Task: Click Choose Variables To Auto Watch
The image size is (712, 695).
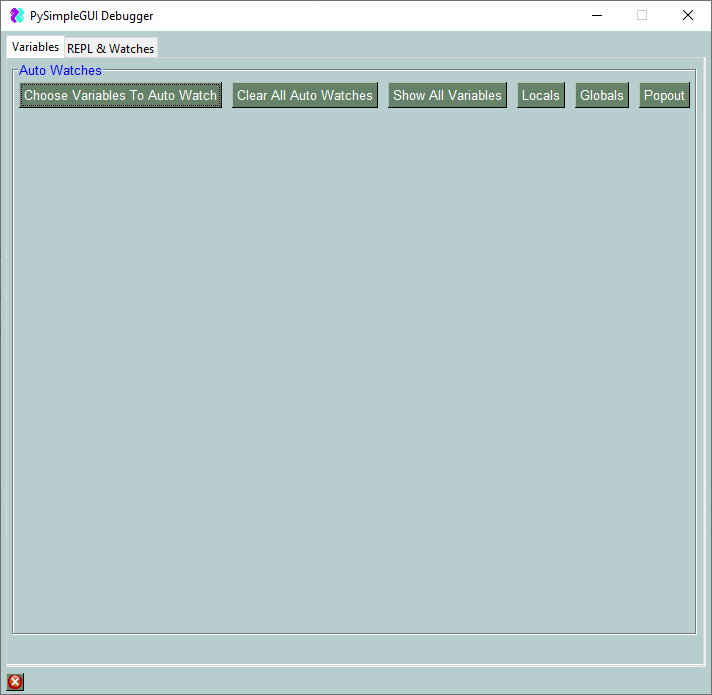Action: point(120,95)
